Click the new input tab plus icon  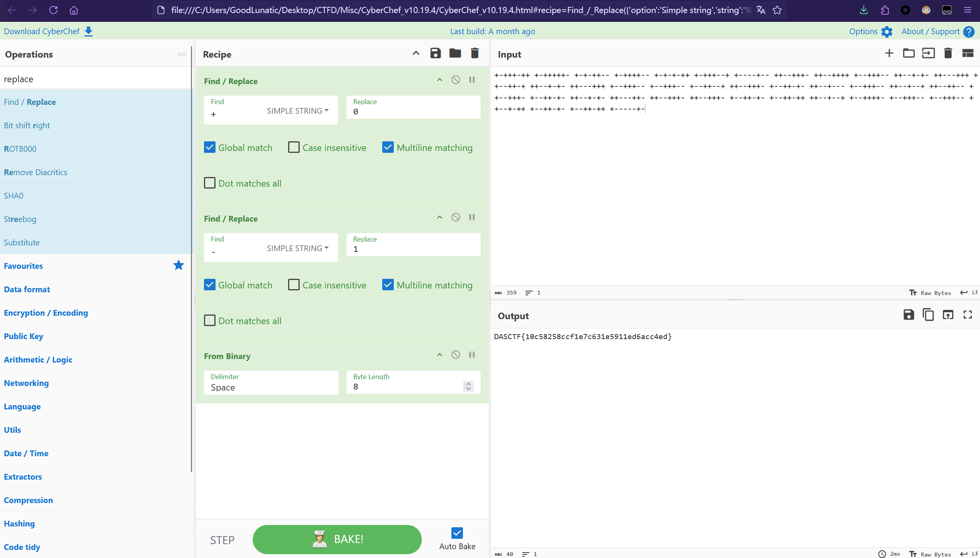coord(889,54)
